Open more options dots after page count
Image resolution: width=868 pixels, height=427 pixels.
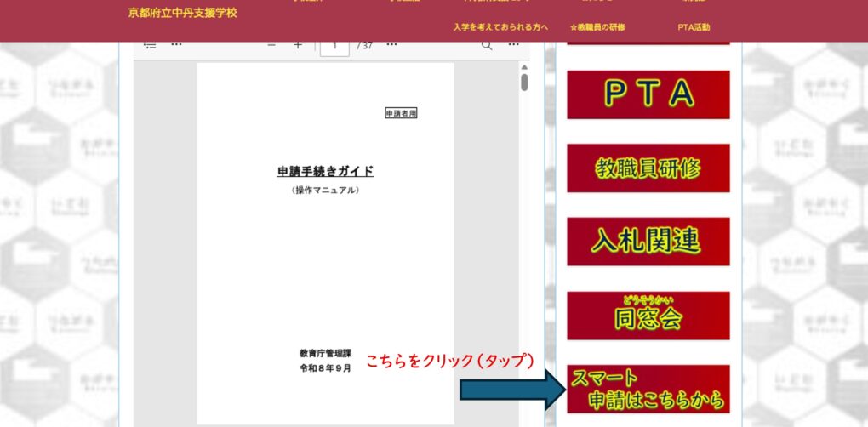pos(392,44)
